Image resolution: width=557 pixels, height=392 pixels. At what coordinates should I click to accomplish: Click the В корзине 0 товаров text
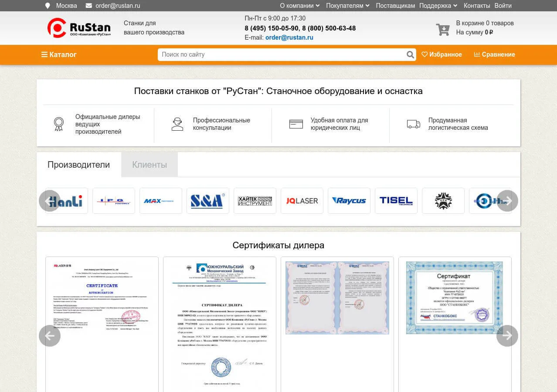point(485,23)
